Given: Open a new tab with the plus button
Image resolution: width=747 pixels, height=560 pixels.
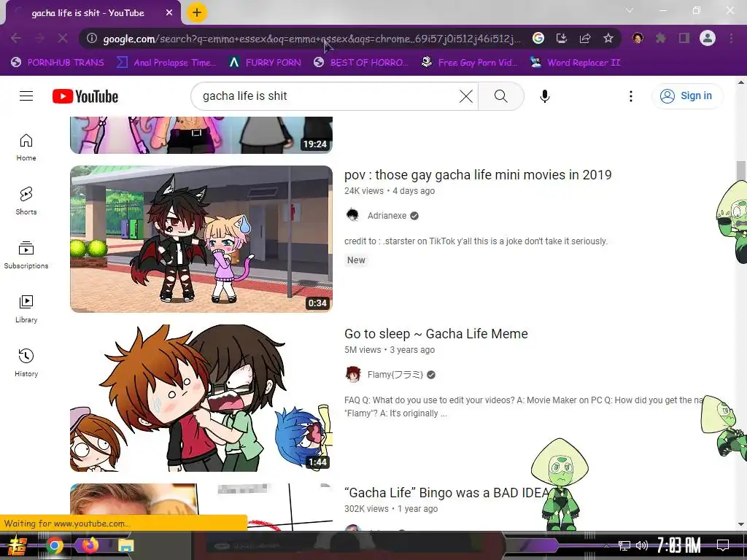Looking at the screenshot, I should (x=197, y=12).
